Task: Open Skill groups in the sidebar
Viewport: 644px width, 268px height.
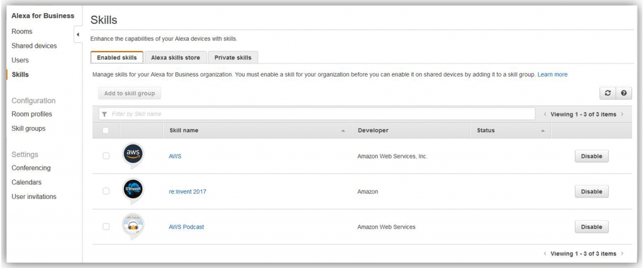Action: click(x=28, y=128)
